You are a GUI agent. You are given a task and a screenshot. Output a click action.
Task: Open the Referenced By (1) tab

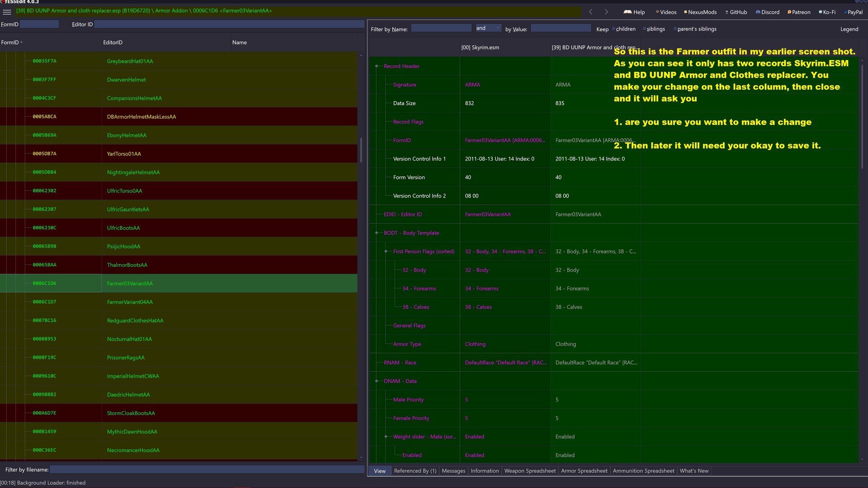415,471
